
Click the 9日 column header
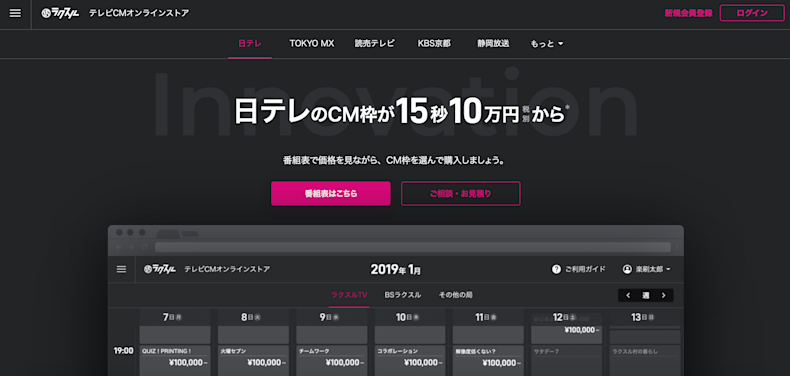click(329, 318)
